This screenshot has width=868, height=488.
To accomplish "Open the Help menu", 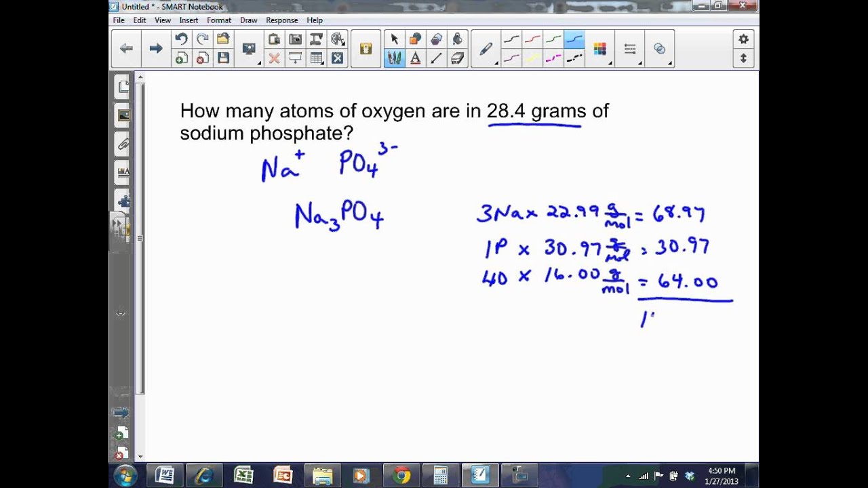I will click(x=315, y=20).
